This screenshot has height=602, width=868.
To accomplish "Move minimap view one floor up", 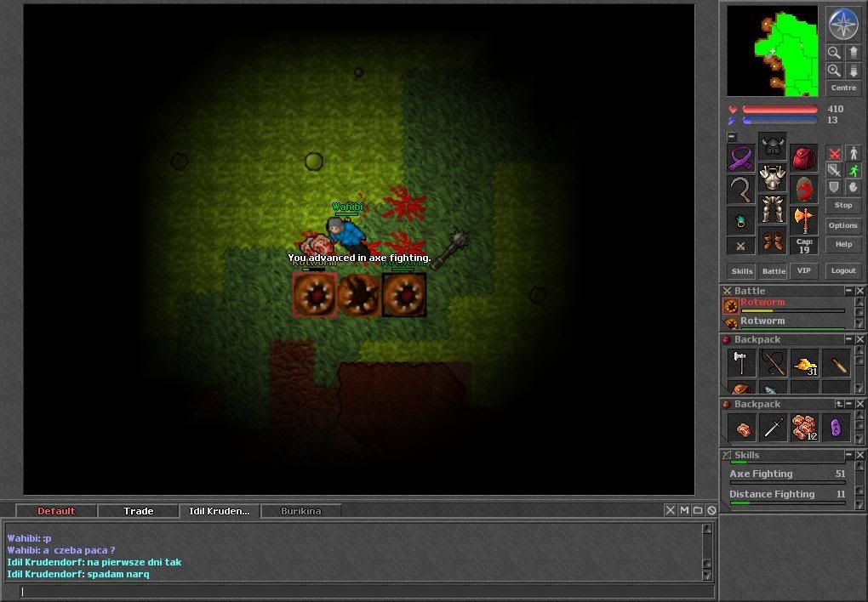I will tap(853, 53).
